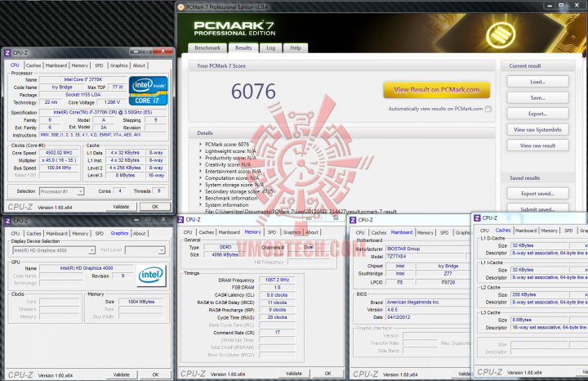588x381 pixels.
Task: Click Validate in Graphics CPU-Z window
Action: pos(122,374)
